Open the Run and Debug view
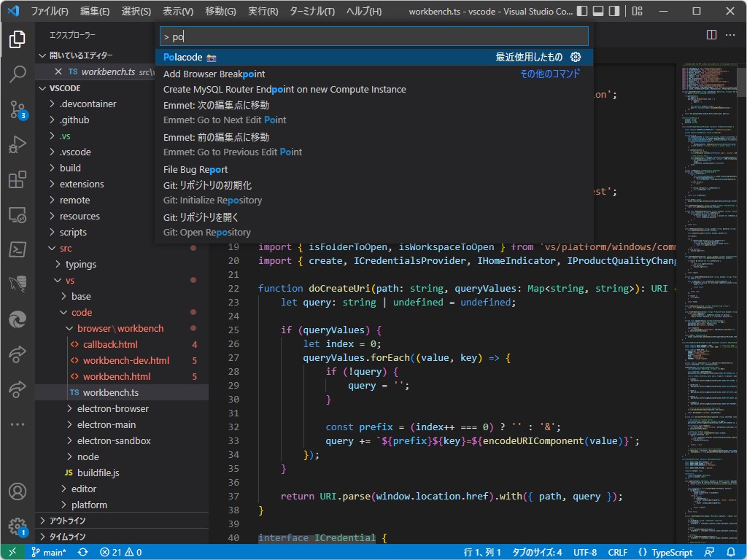This screenshot has height=560, width=747. 18,145
